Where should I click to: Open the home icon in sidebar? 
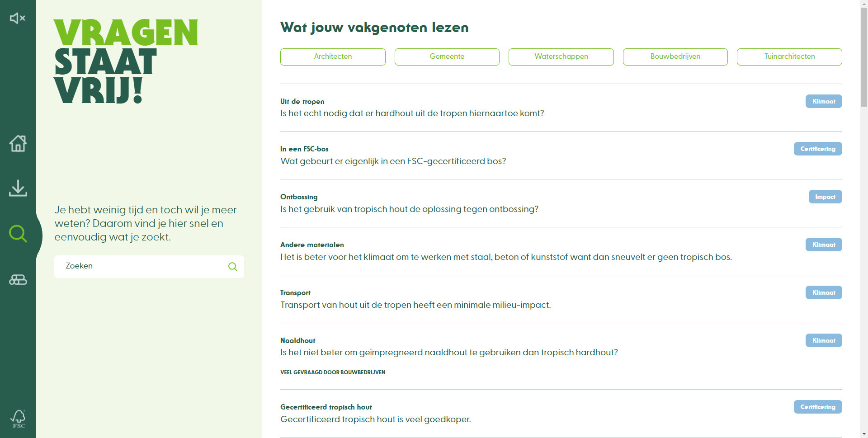coord(18,143)
